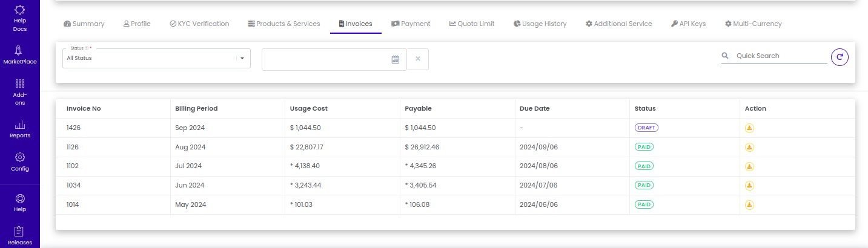Click invoice number 1102
868x248 pixels.
(x=73, y=166)
